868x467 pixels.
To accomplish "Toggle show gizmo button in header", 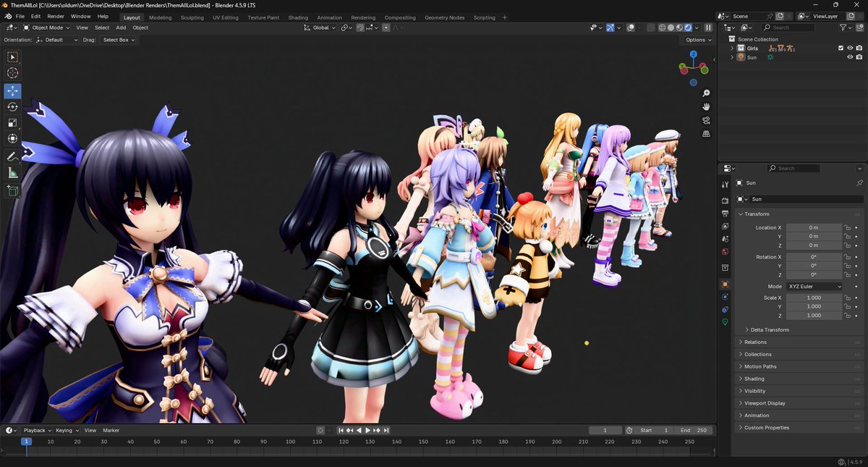I will (x=610, y=28).
